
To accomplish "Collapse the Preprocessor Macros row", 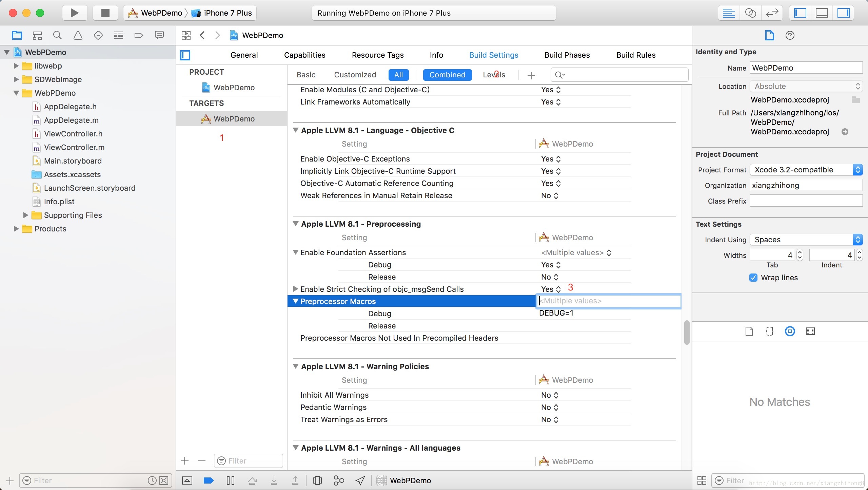I will (x=295, y=301).
